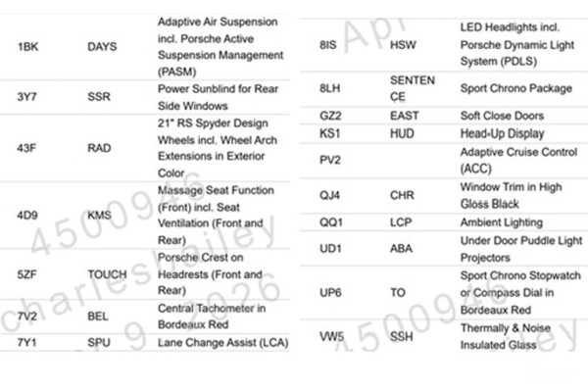
Task: Click the Head-Up Display description
Action: [502, 133]
